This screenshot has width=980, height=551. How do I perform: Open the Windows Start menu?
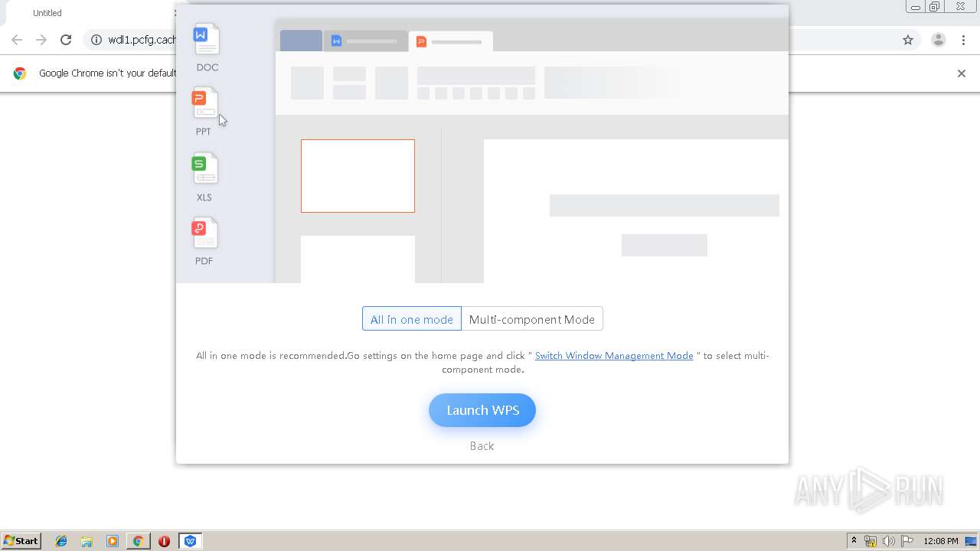(x=21, y=540)
